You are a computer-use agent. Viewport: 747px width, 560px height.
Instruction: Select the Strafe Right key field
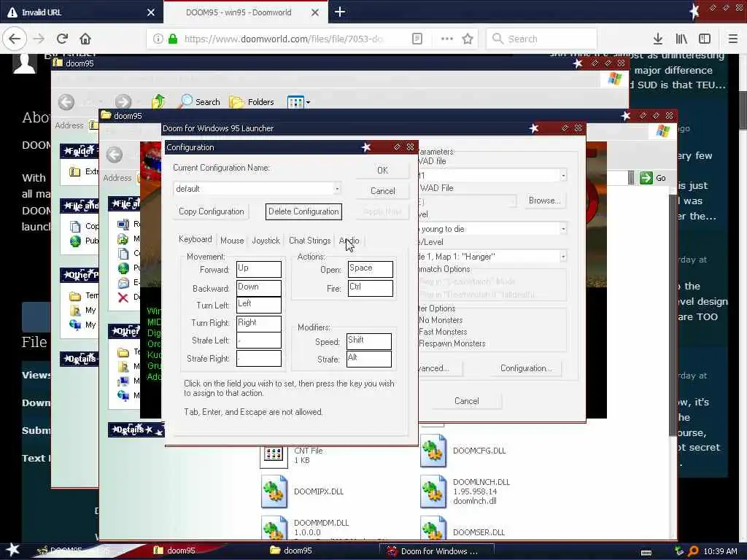(259, 358)
